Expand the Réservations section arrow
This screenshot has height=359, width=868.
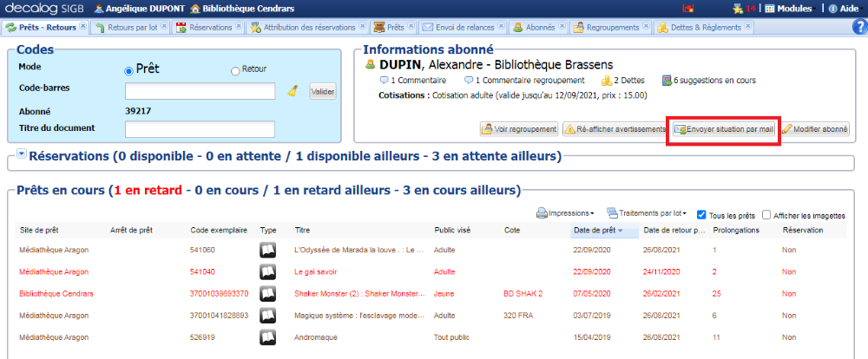tap(22, 154)
